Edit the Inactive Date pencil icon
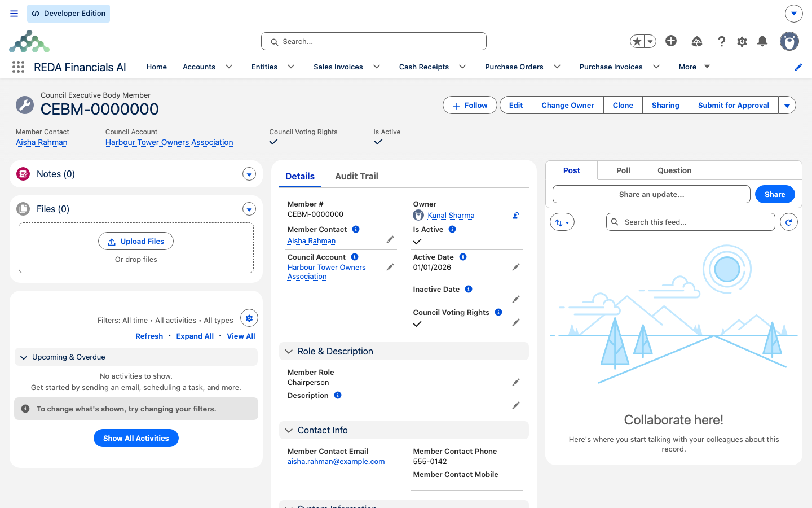 point(515,299)
